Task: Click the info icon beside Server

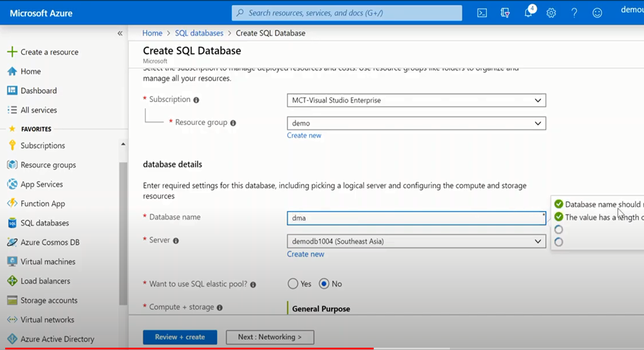Action: click(176, 241)
